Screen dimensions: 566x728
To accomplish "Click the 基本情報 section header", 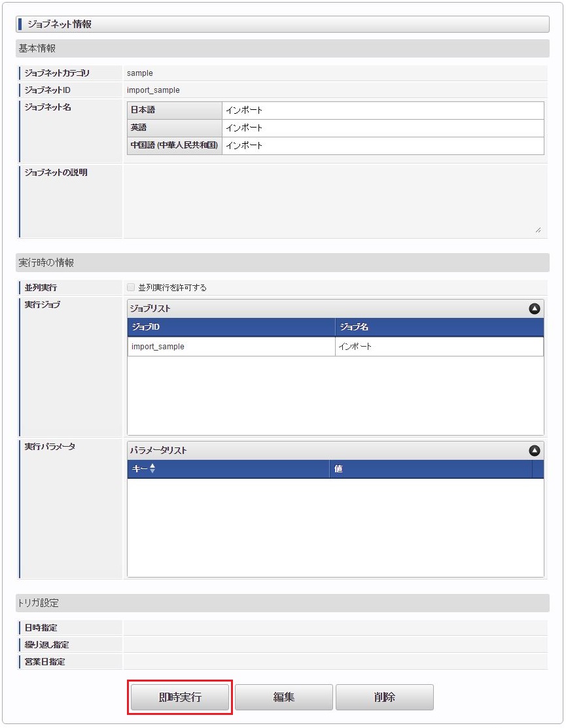I will pos(282,48).
